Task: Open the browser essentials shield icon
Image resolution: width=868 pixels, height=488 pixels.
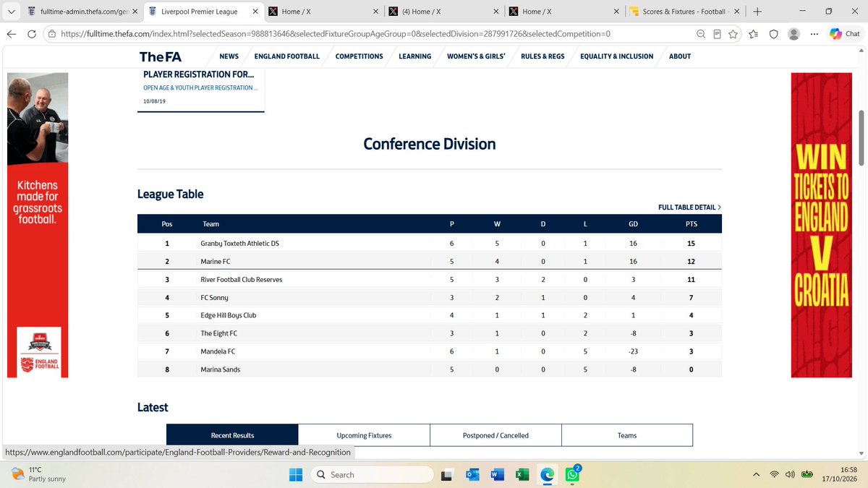Action: [x=773, y=34]
